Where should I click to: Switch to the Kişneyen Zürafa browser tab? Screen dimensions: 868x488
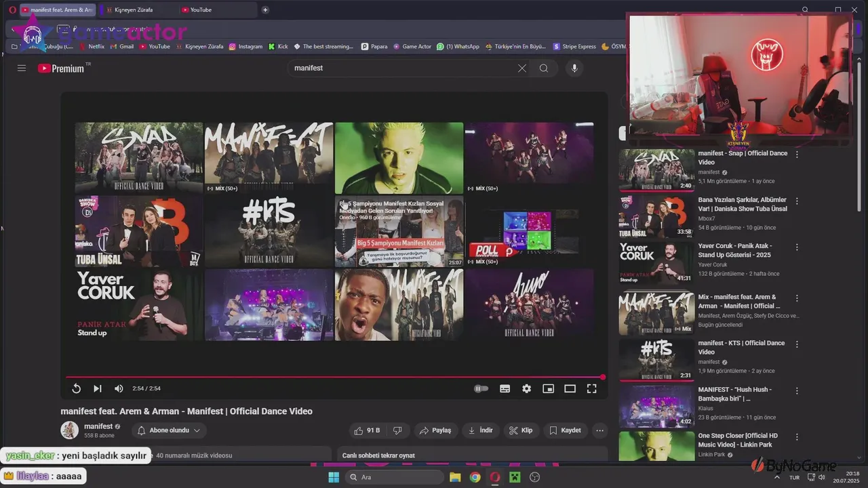click(137, 9)
